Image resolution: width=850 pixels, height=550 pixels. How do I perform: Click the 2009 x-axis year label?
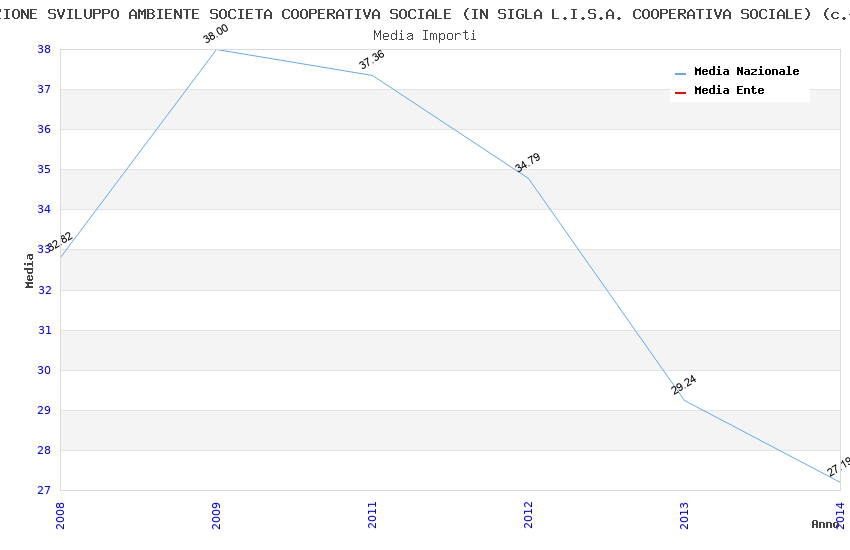(216, 515)
